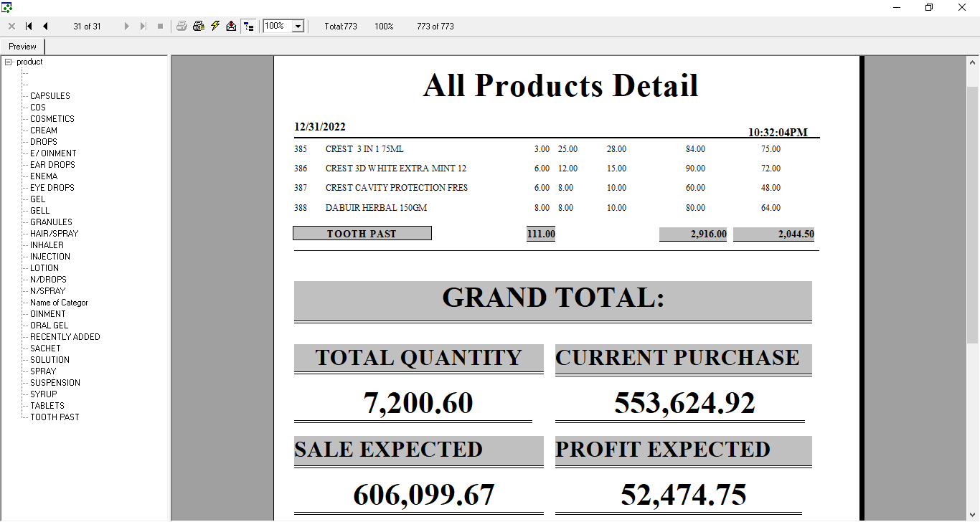980x522 pixels.
Task: Collapse the product tree node
Action: click(x=9, y=62)
